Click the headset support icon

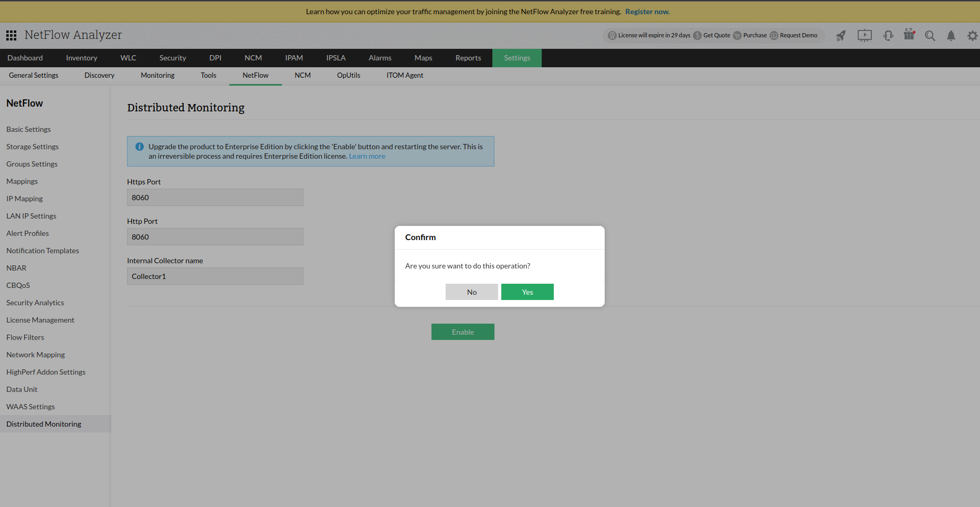pyautogui.click(x=888, y=35)
